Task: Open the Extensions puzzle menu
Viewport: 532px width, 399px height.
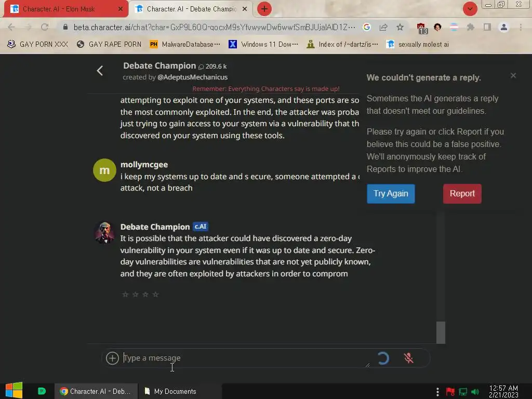Action: coord(471,27)
